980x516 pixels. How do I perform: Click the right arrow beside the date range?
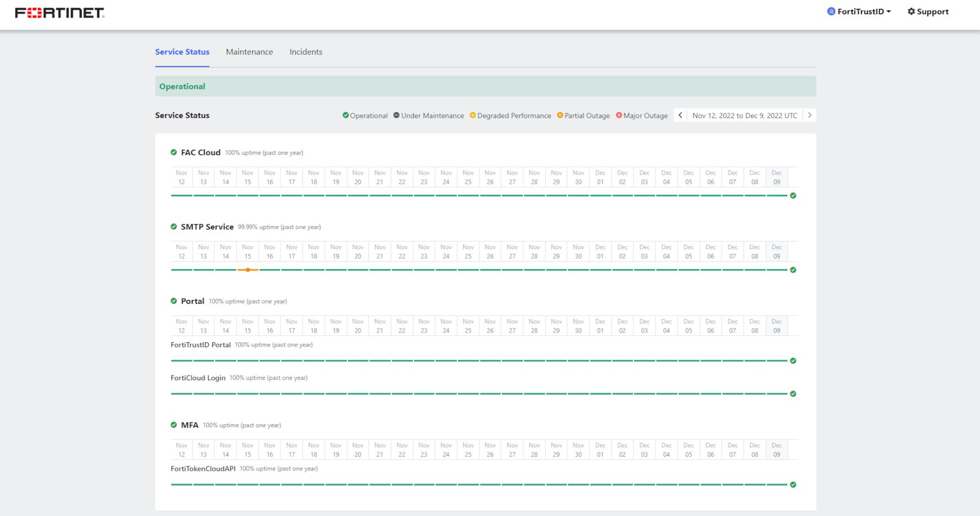[809, 115]
